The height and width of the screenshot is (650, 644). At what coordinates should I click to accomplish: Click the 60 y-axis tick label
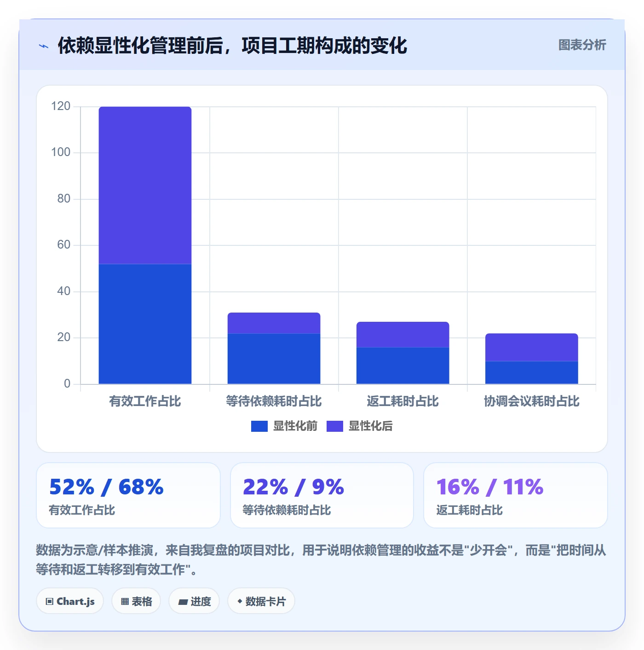63,245
